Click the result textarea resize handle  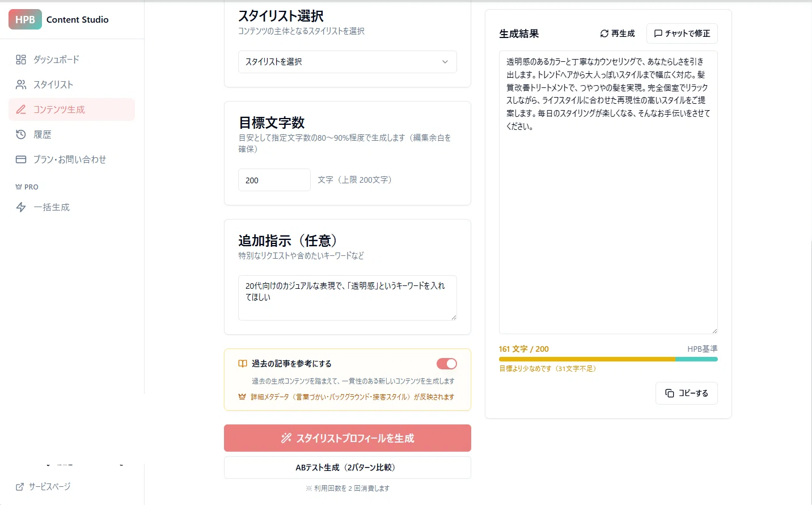[714, 331]
